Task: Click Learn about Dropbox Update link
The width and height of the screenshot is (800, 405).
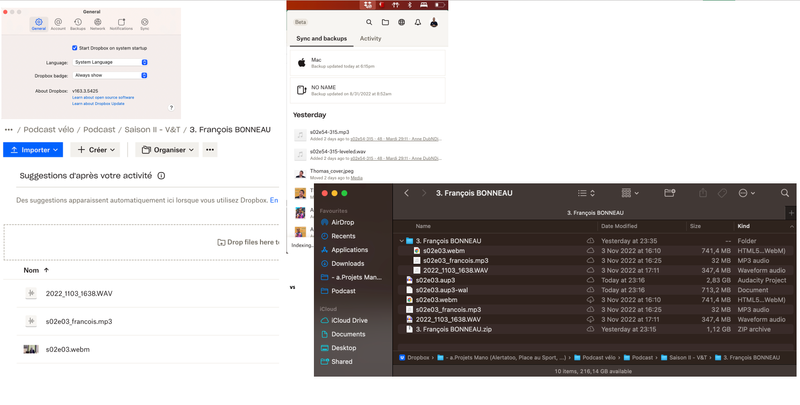Action: [98, 104]
